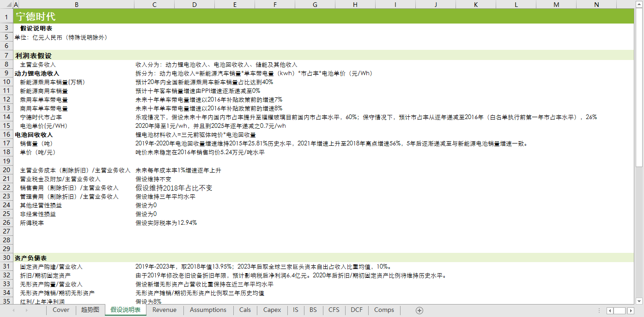This screenshot has height=317, width=644.
Task: Click the 无形资产购置/营业收入 cell
Action: 51,284
